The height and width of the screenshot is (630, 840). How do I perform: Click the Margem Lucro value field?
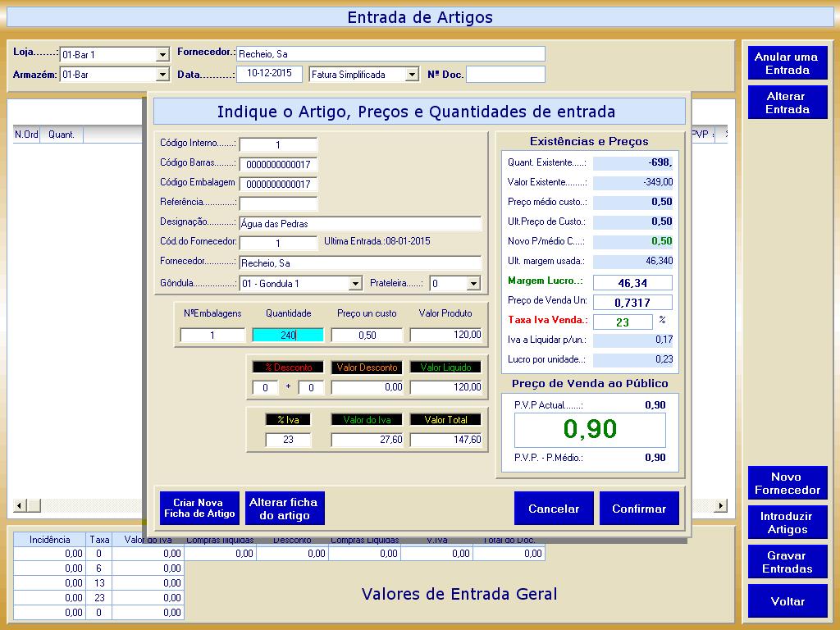click(x=632, y=283)
